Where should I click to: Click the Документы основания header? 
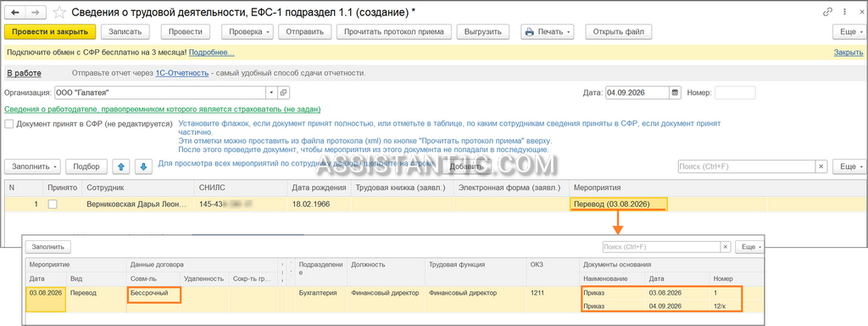pos(671,265)
